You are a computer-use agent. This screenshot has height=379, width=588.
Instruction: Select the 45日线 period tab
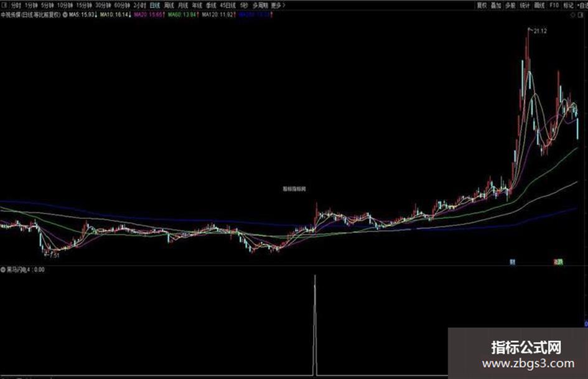[228, 5]
